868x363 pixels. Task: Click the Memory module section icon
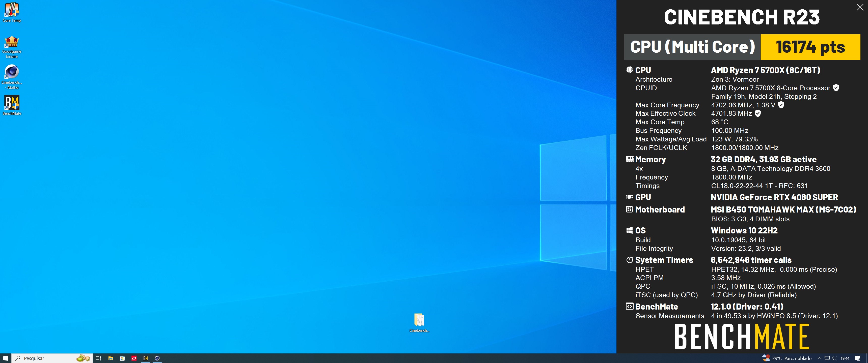630,159
